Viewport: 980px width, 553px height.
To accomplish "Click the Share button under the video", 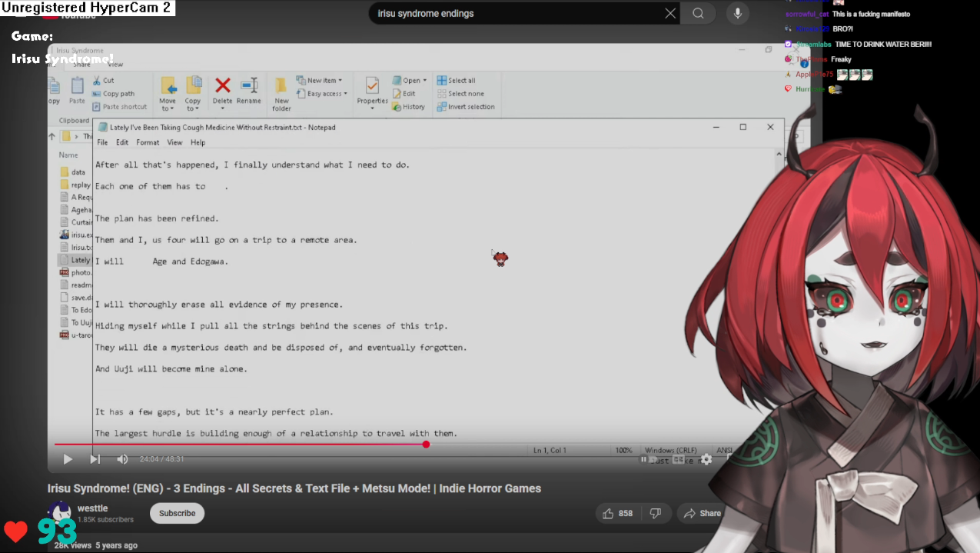I will point(703,513).
